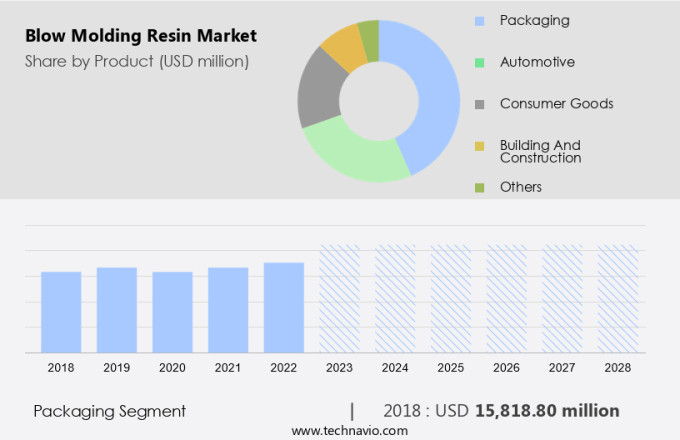The height and width of the screenshot is (440, 680).
Task: Select the 2018 bar in the chart
Action: 61,312
